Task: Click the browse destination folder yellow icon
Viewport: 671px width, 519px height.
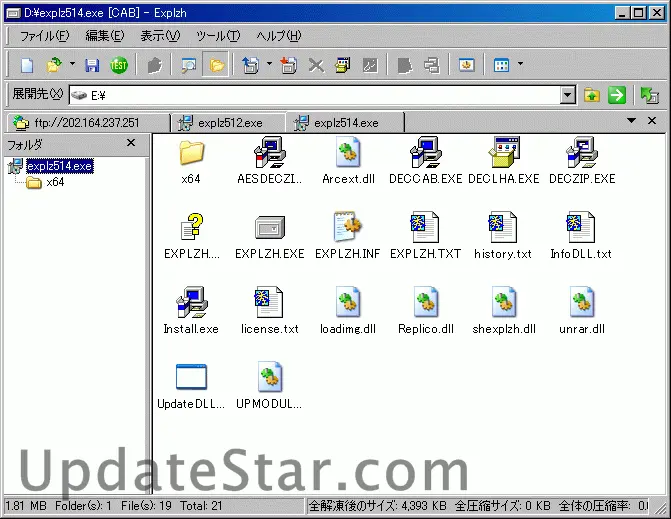Action: [x=592, y=95]
